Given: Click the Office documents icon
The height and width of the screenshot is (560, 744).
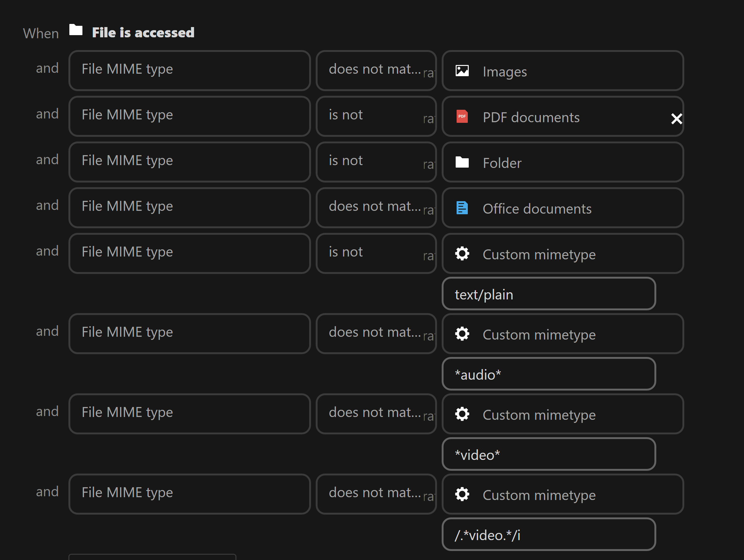Looking at the screenshot, I should click(462, 208).
